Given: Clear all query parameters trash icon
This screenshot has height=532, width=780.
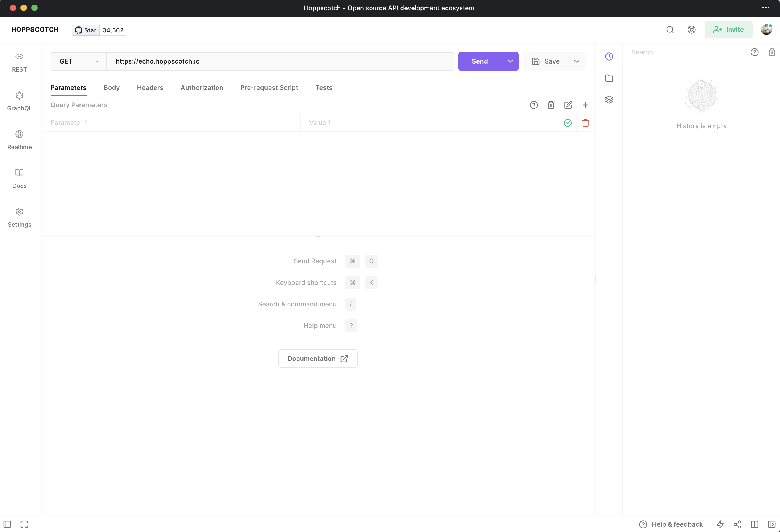Looking at the screenshot, I should coord(551,105).
